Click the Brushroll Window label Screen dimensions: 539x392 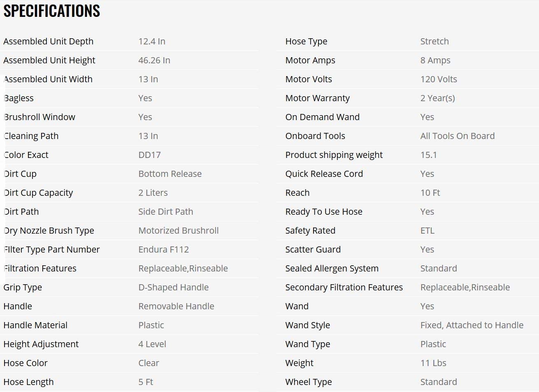pos(40,117)
